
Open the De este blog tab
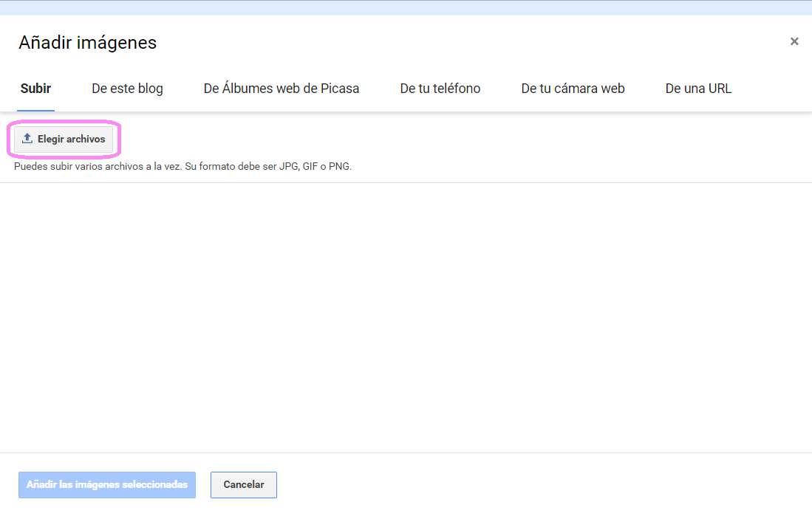click(x=127, y=89)
